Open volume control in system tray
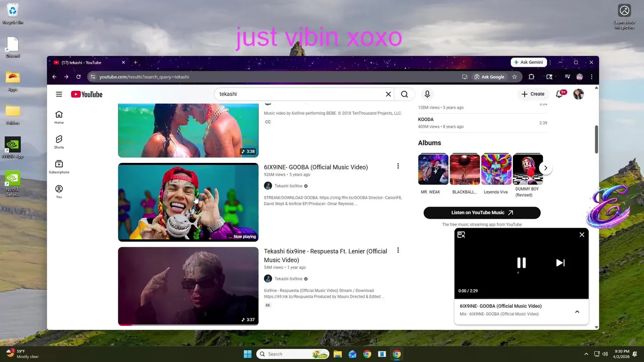The width and height of the screenshot is (644, 362). [x=605, y=354]
